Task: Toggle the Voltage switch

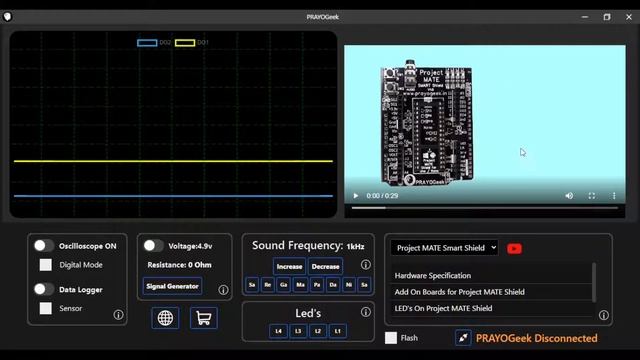Action: (x=153, y=246)
